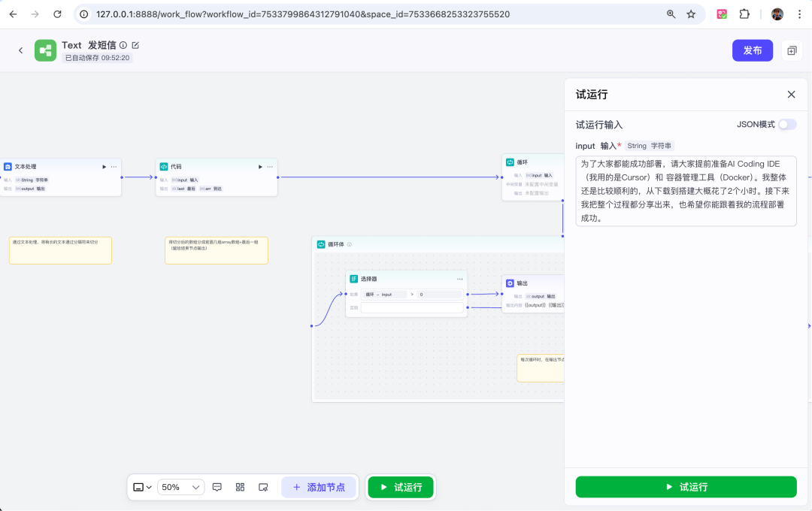Open the three-dot menu on 代码 node
Viewport: 812px width, 511px height.
pyautogui.click(x=270, y=167)
